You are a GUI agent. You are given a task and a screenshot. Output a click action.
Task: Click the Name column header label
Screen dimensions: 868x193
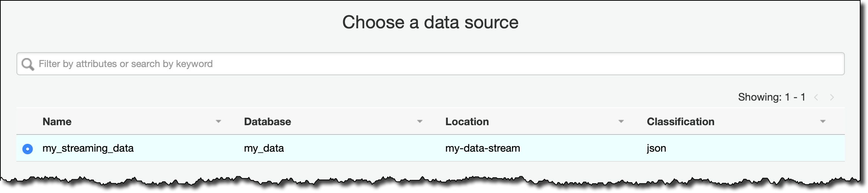coord(57,121)
